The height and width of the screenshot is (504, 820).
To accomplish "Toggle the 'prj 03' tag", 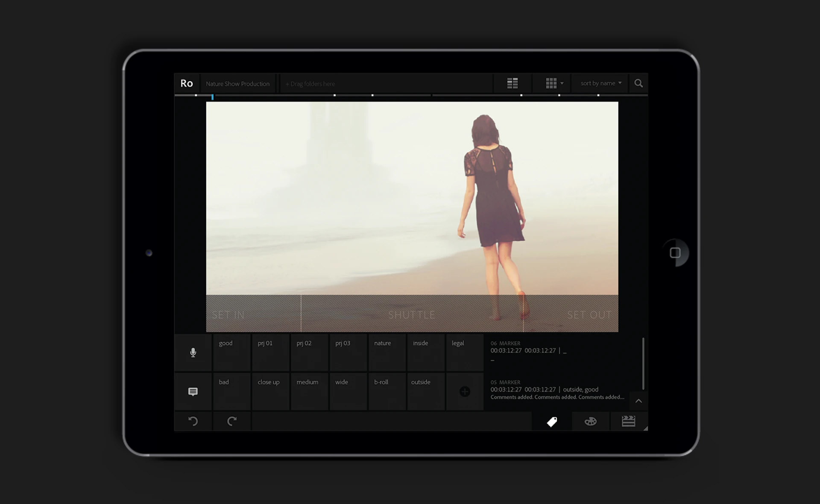I will 348,353.
